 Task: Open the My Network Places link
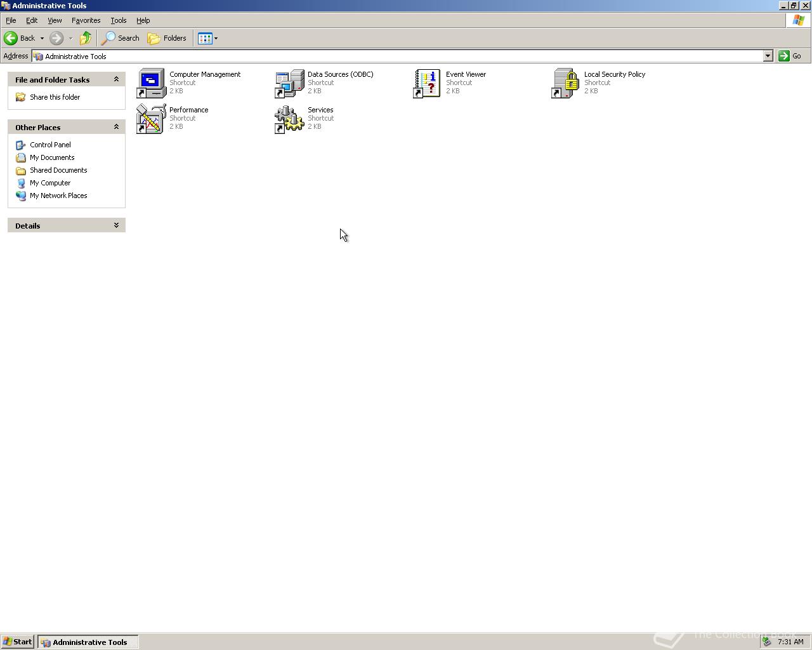tap(58, 196)
